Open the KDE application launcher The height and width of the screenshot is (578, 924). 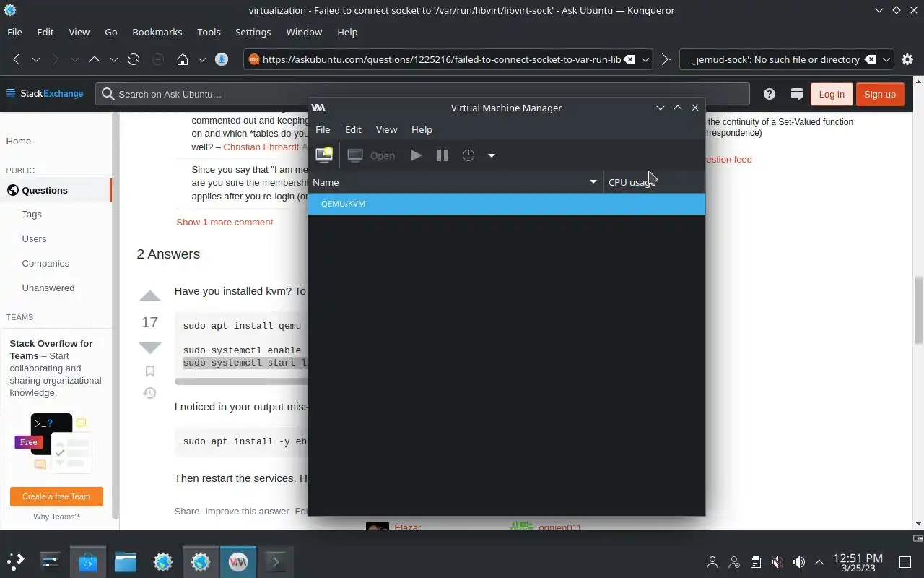15,561
